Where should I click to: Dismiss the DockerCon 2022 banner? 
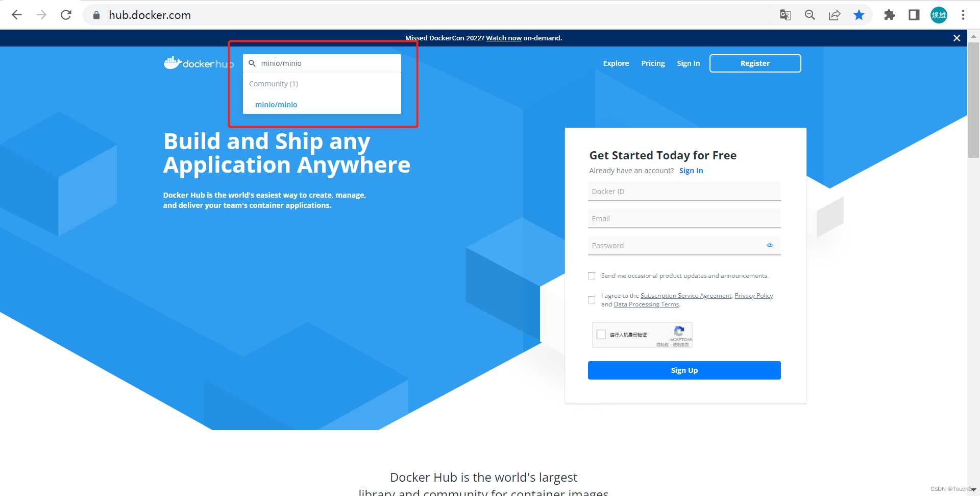pyautogui.click(x=957, y=38)
